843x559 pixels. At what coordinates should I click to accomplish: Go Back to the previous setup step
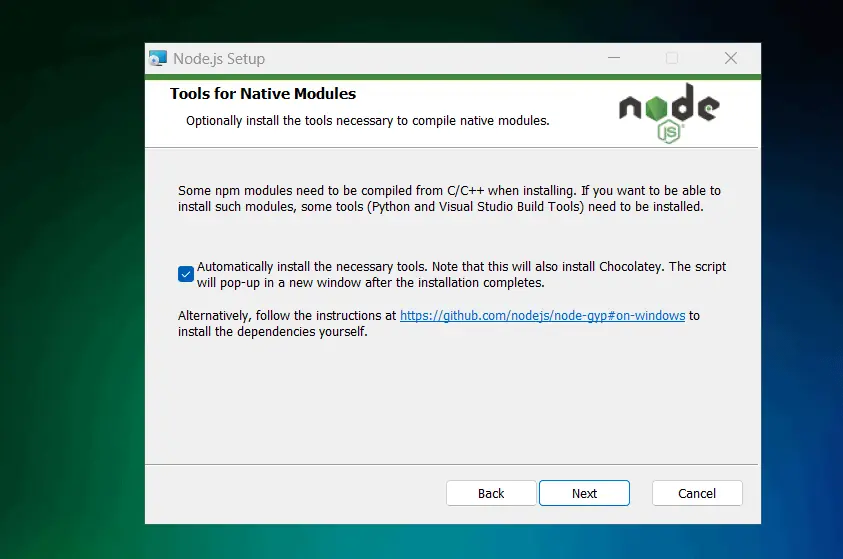(x=491, y=493)
